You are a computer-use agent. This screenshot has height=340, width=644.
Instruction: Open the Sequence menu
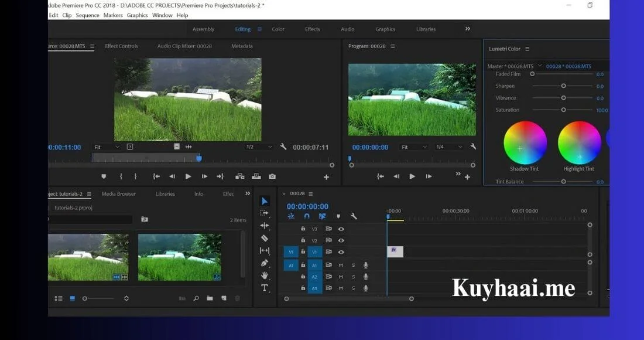pyautogui.click(x=87, y=15)
